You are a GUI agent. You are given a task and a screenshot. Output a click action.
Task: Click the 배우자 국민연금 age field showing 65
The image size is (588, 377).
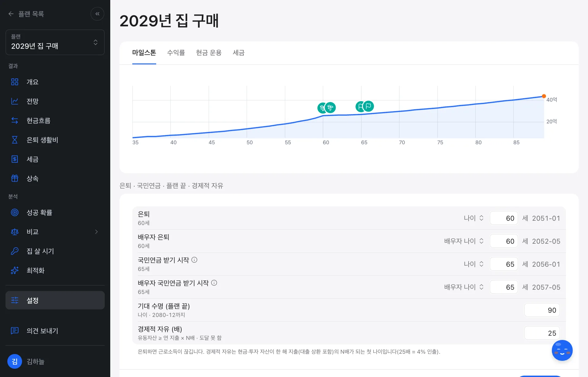click(x=504, y=287)
